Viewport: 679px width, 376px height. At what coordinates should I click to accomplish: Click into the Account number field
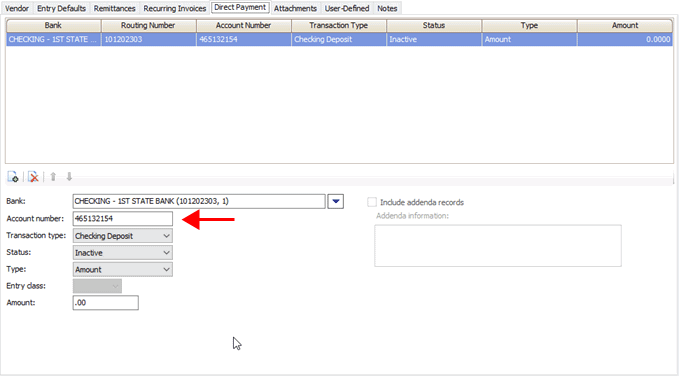click(123, 219)
